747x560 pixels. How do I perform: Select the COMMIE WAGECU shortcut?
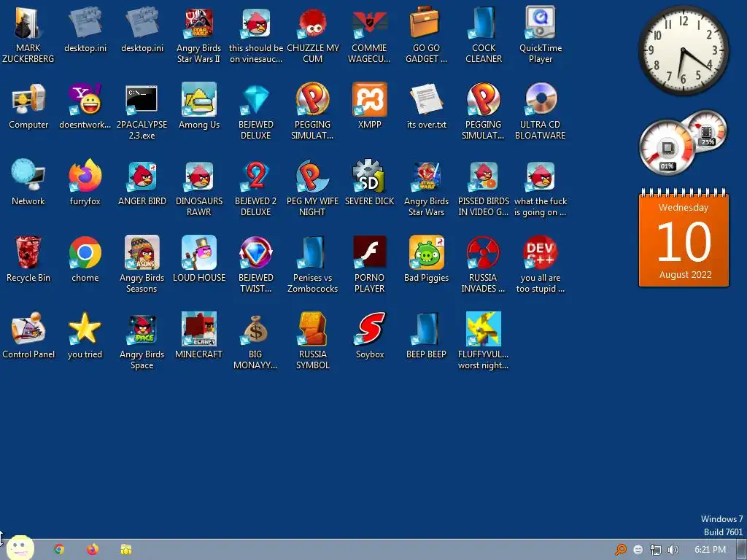coord(369,34)
